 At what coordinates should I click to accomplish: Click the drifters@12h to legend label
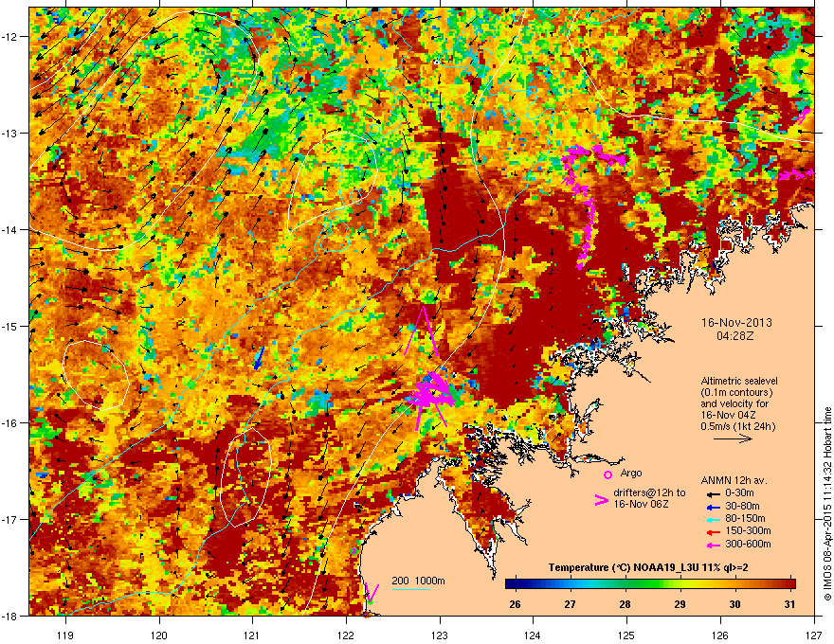[x=649, y=492]
